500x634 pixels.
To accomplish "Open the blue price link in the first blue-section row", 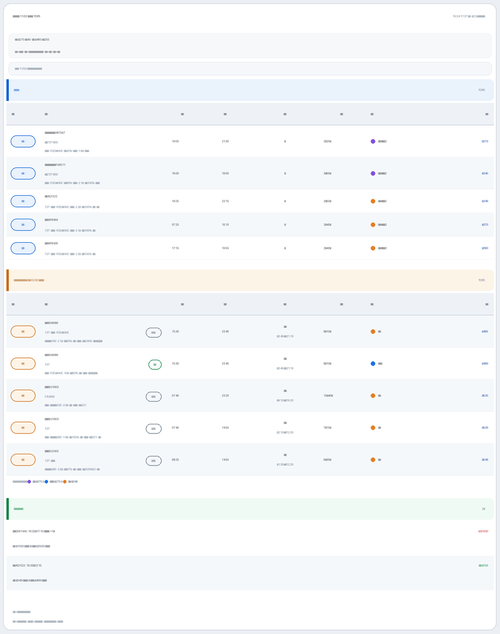I will (485, 142).
